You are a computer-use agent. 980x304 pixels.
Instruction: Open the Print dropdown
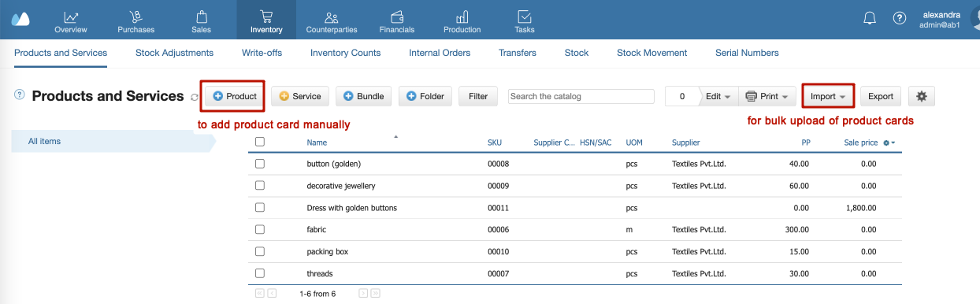tap(767, 96)
